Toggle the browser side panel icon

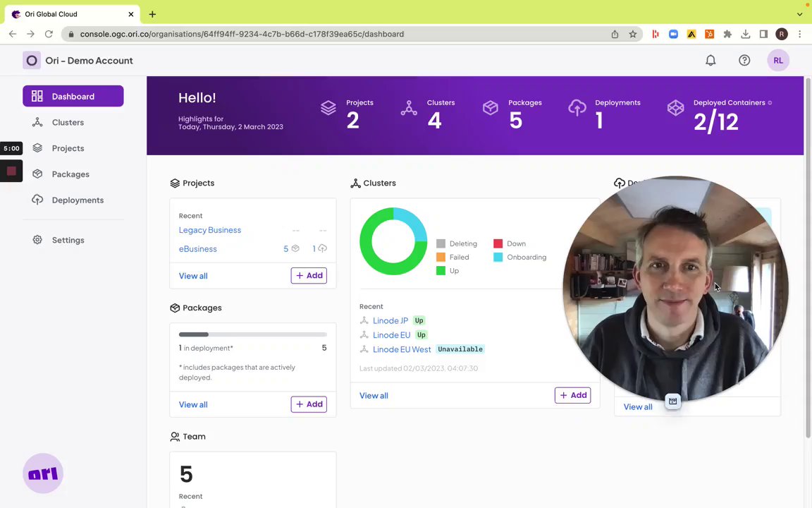coord(763,34)
